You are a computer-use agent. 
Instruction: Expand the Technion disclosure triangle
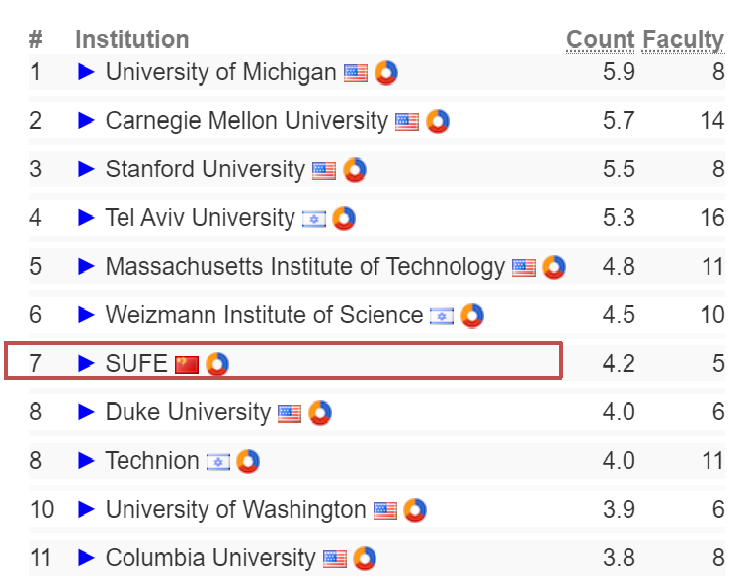[x=86, y=461]
